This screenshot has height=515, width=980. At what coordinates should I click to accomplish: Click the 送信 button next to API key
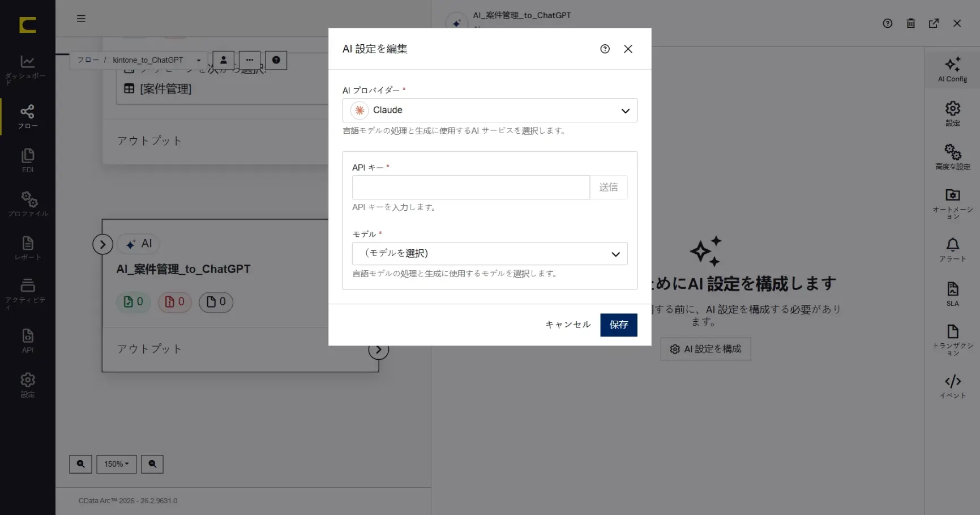(609, 188)
